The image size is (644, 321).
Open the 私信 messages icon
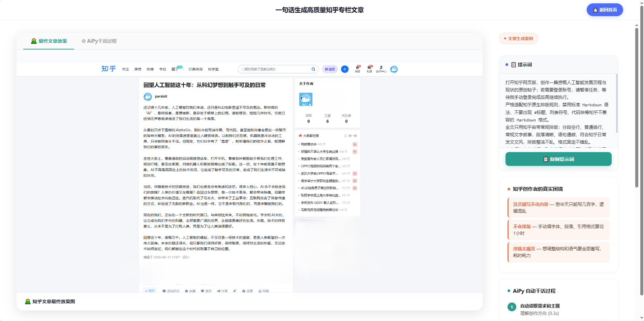pos(369,69)
